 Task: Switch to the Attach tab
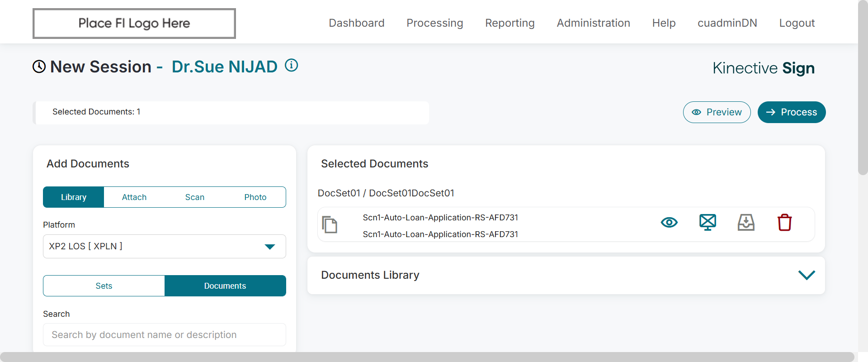(x=134, y=197)
